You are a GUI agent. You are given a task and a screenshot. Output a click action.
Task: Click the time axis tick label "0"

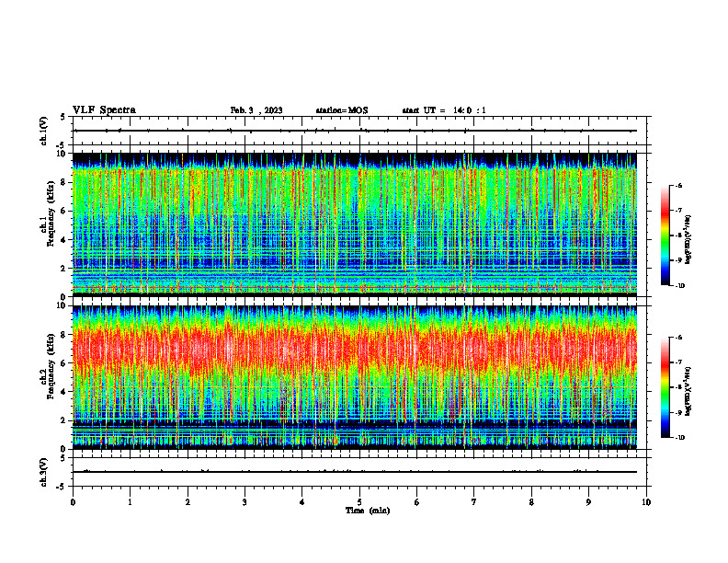pyautogui.click(x=73, y=502)
